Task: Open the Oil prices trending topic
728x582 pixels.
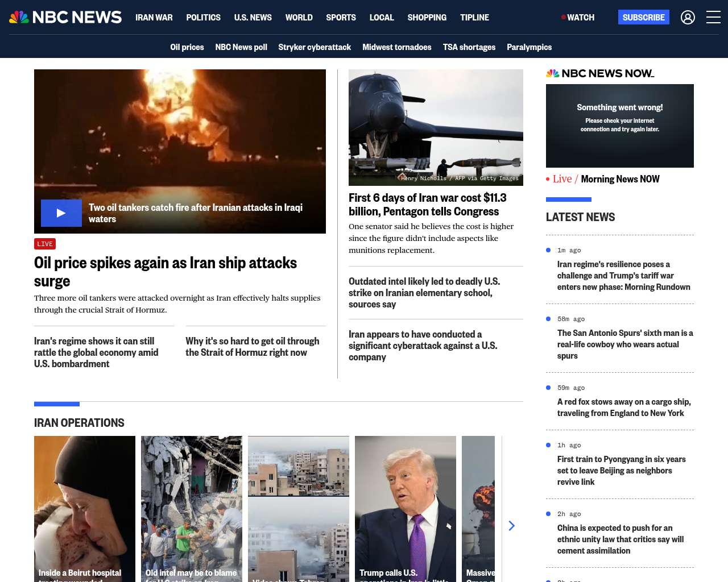Action: [x=187, y=47]
